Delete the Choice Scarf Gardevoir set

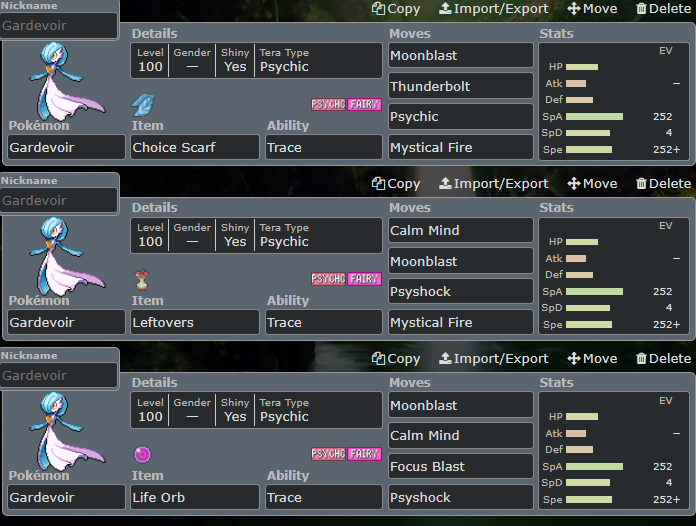tap(663, 8)
